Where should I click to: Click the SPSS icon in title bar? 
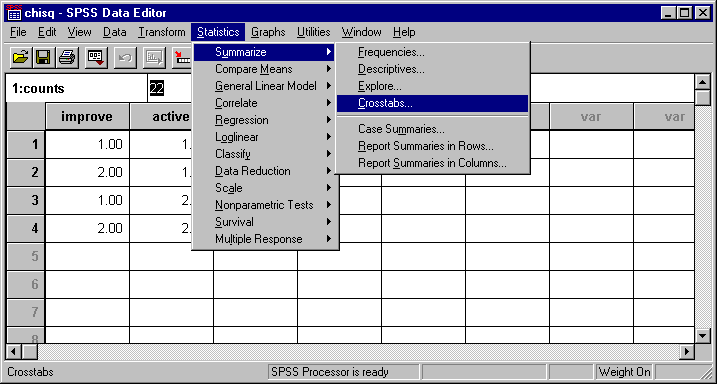[x=15, y=13]
